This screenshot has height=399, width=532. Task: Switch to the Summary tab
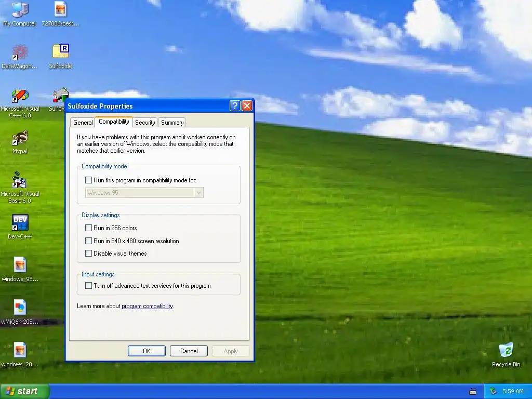[172, 123]
